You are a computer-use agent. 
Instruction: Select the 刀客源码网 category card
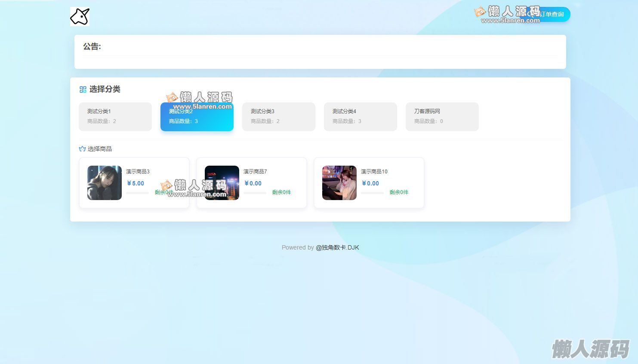(442, 117)
